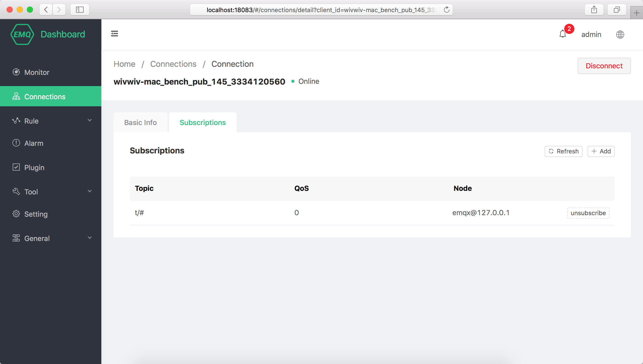Click Refresh in the Subscriptions panel

click(x=563, y=151)
